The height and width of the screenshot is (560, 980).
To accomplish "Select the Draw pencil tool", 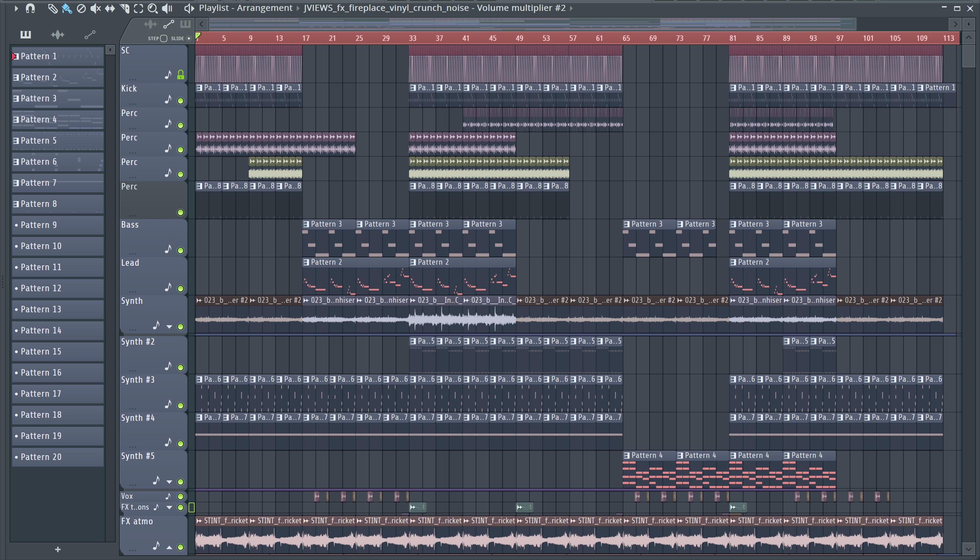I will pyautogui.click(x=52, y=8).
